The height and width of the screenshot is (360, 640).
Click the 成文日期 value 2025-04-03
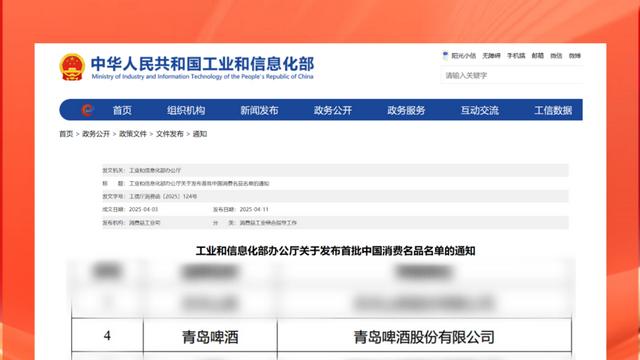(x=143, y=209)
